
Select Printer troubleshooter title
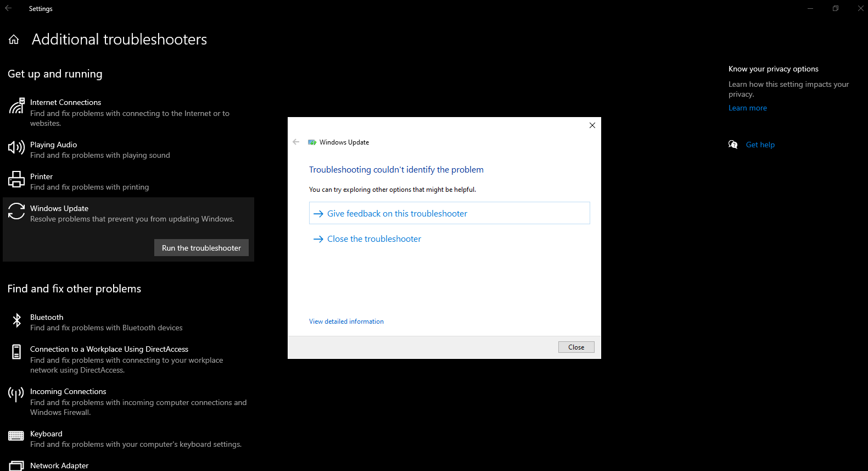[x=42, y=177]
